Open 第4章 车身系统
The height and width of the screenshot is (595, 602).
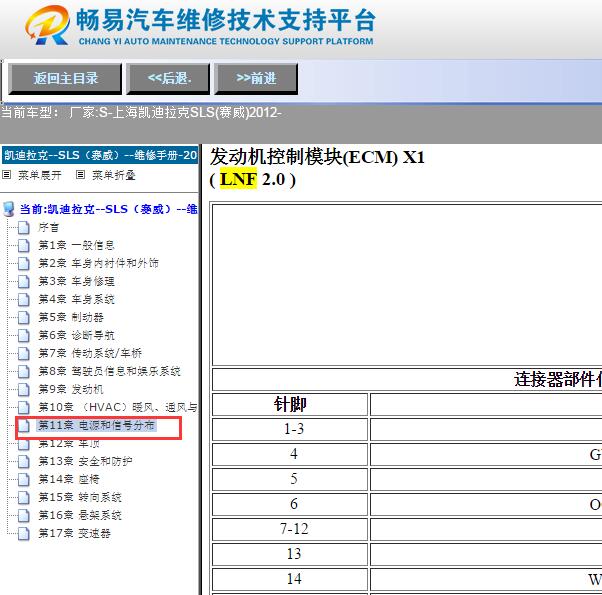pos(76,299)
